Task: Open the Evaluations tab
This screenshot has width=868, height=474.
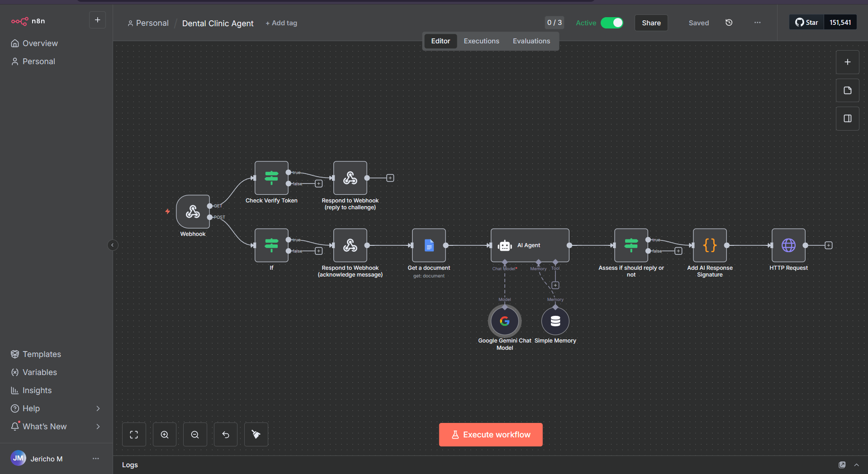Action: 531,41
